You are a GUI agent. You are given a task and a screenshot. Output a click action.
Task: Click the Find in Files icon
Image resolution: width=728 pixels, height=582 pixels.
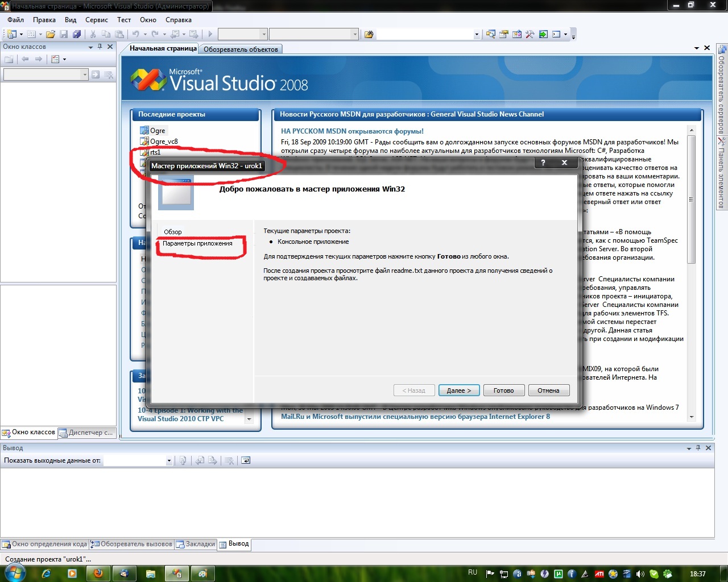369,34
